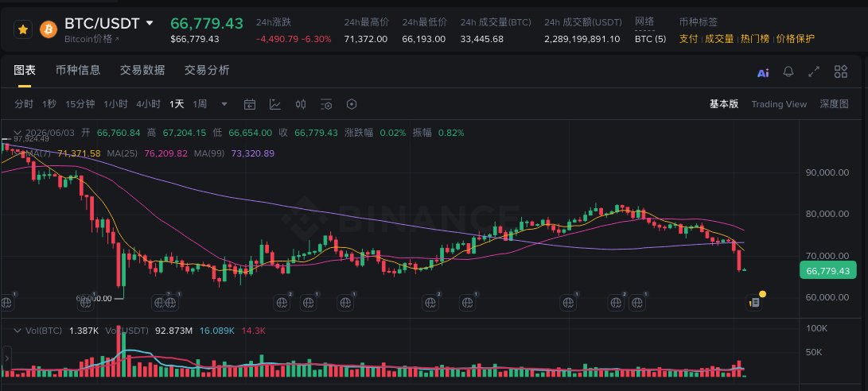Click the 开 66,760.84 open price reading
The height and width of the screenshot is (391, 868).
tap(111, 133)
